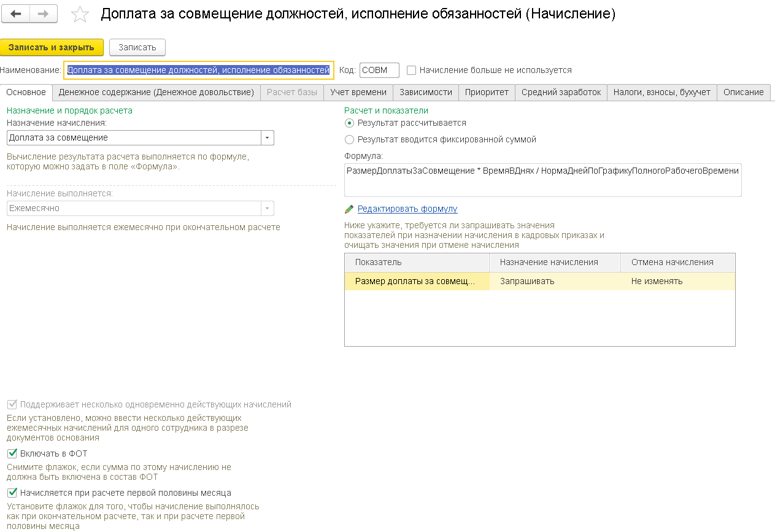
Task: Click the Не изменять cell
Action: [x=678, y=282]
